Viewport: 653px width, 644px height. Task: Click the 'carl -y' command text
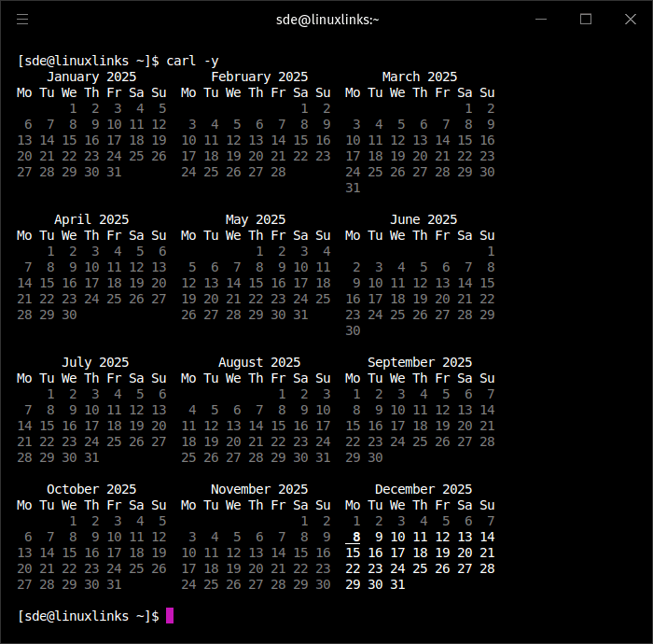[x=192, y=61]
